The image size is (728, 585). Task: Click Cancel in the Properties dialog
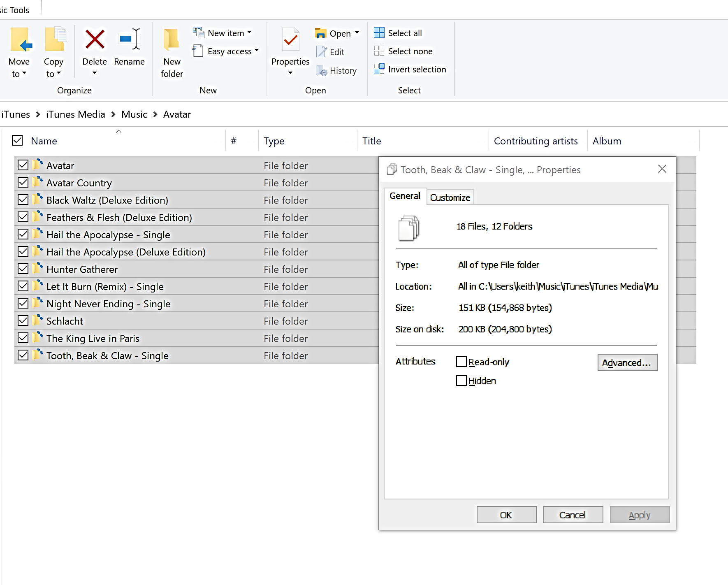click(573, 515)
